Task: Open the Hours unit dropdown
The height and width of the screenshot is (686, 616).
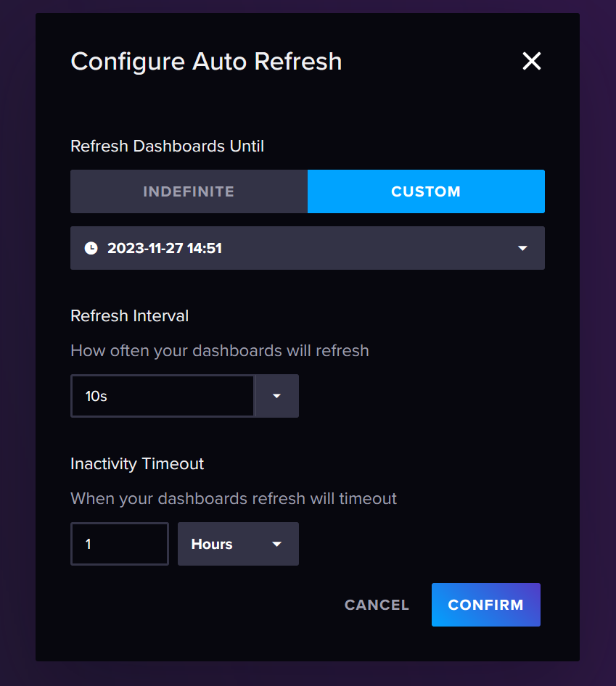Action: pyautogui.click(x=238, y=544)
